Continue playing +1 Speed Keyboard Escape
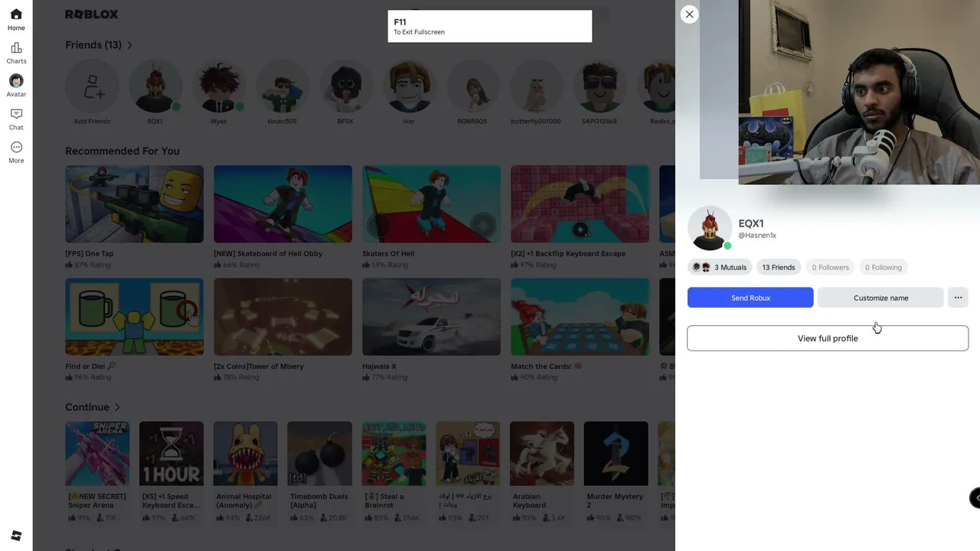This screenshot has width=980, height=551. pyautogui.click(x=171, y=454)
